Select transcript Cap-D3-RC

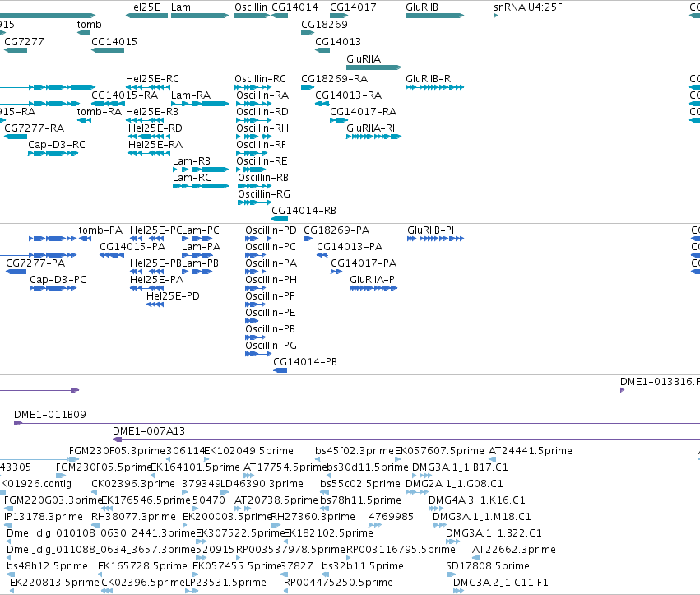[53, 153]
